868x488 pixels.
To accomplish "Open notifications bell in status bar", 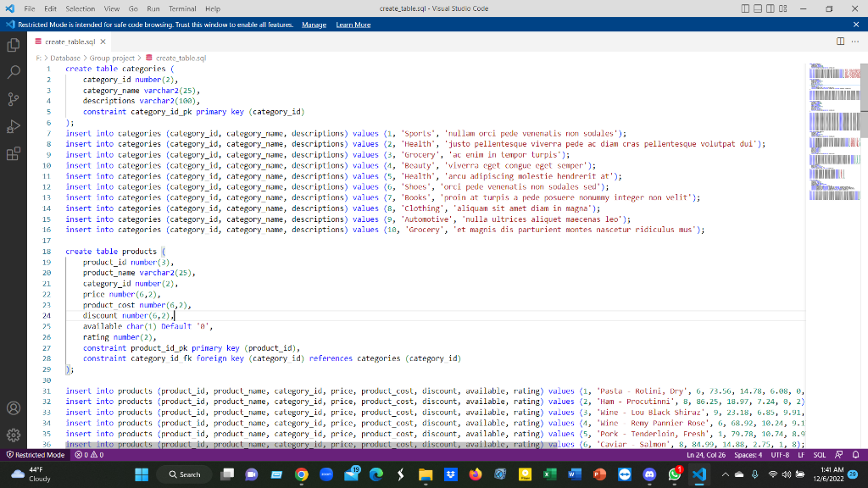I will [x=856, y=455].
